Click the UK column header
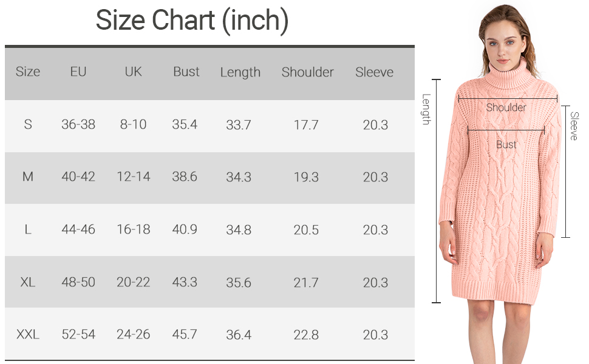The image size is (589, 364). tap(133, 72)
